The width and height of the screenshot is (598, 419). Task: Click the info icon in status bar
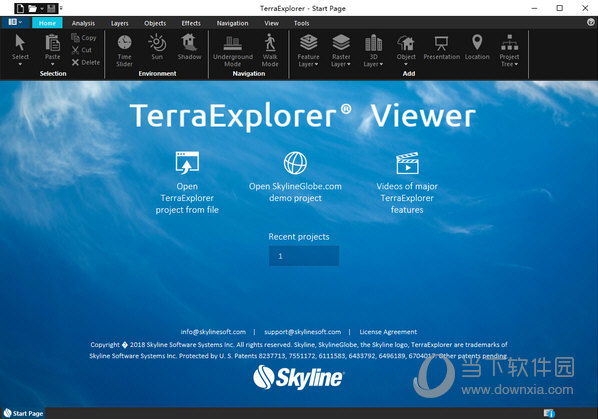pos(549,413)
